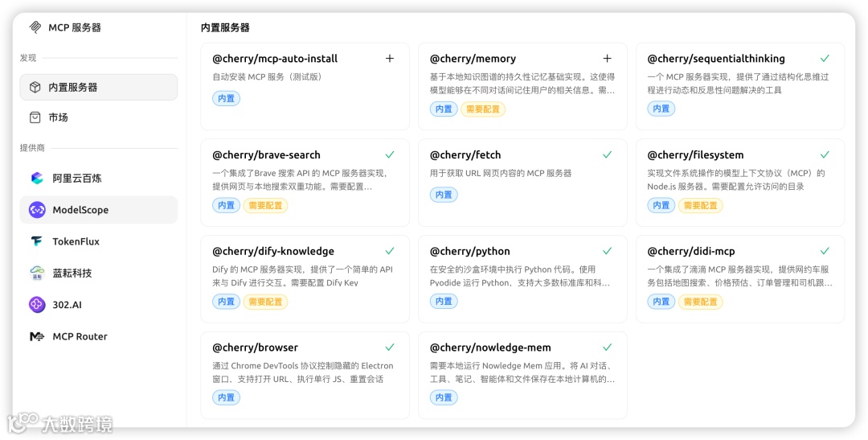
Task: Select the ModelScope provider
Action: click(x=99, y=210)
